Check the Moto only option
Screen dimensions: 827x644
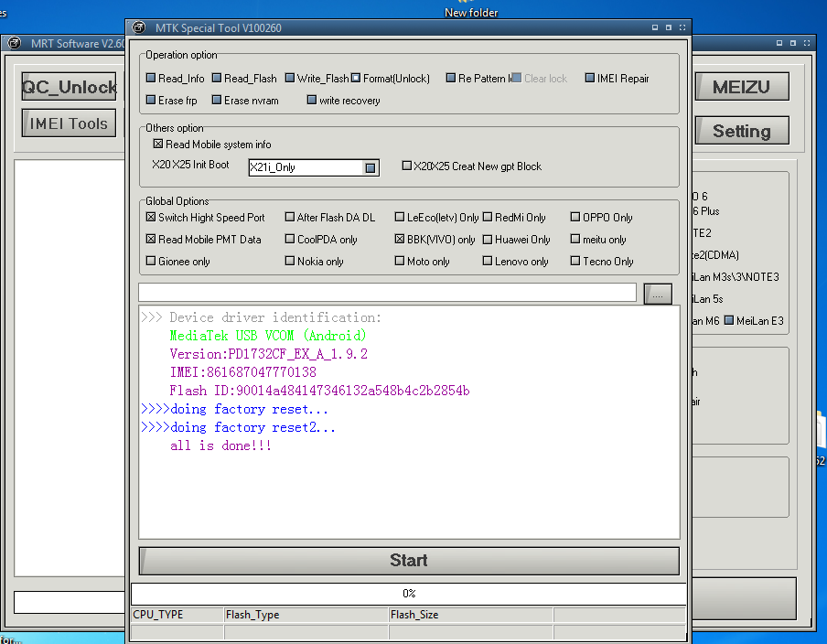[x=399, y=261]
